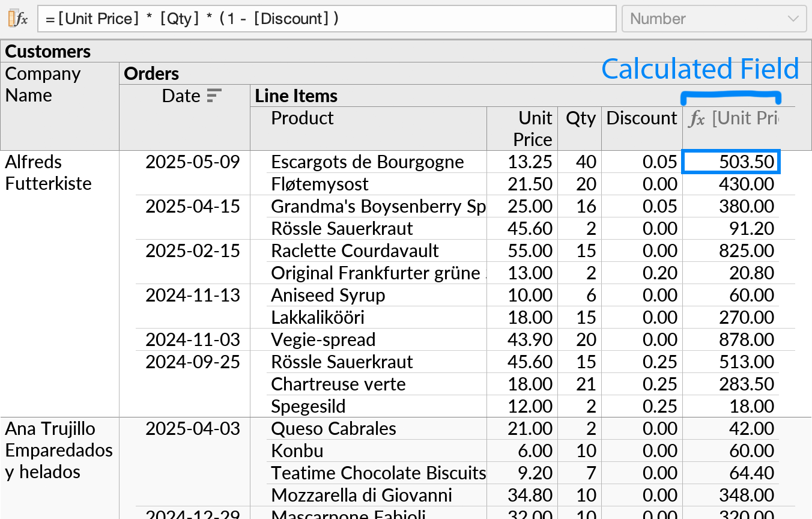Click the Chartreuse verte discount value 0.25
The height and width of the screenshot is (519, 812).
coord(659,384)
